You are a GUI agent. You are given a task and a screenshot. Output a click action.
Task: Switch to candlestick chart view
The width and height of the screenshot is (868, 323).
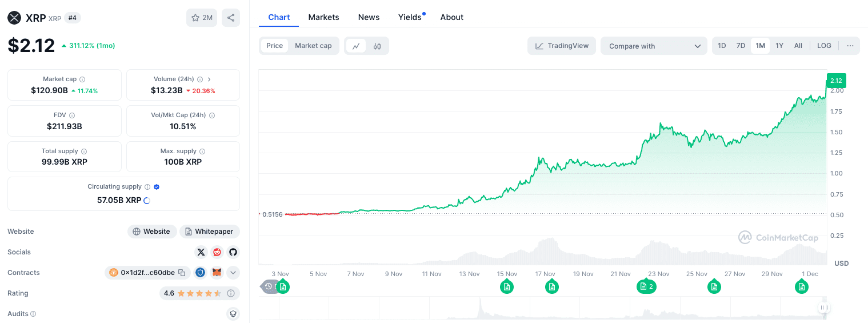377,46
